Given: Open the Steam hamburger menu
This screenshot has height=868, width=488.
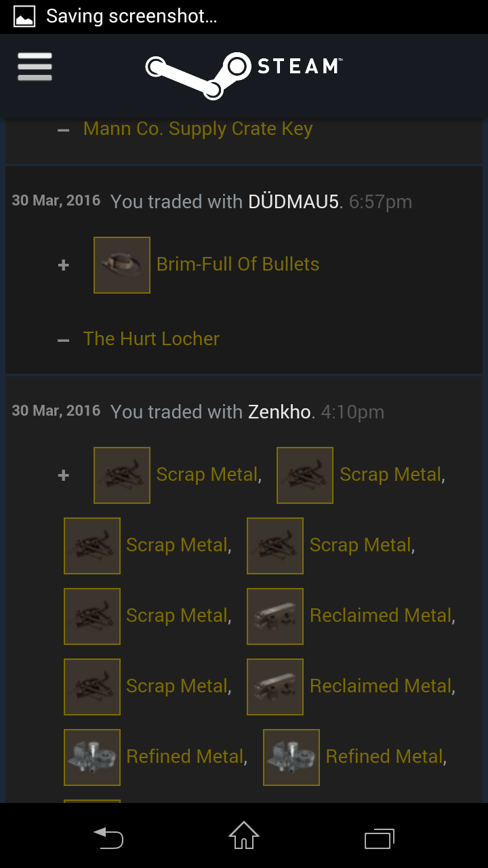Looking at the screenshot, I should tap(35, 66).
